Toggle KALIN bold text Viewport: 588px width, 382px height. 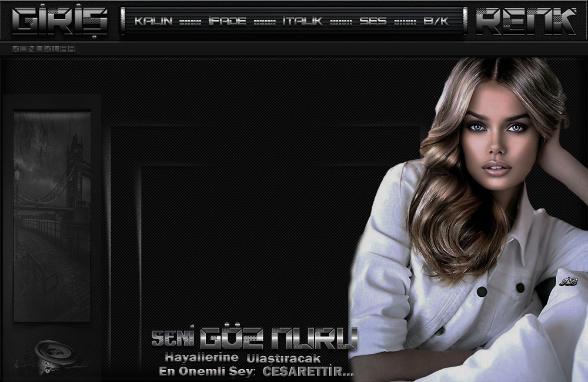tap(153, 21)
